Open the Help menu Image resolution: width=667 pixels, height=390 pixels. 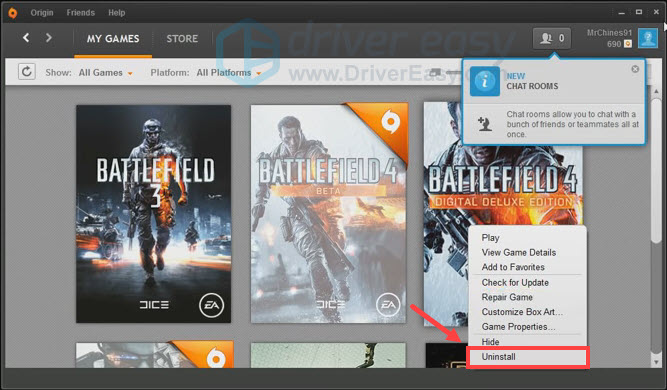coord(116,13)
